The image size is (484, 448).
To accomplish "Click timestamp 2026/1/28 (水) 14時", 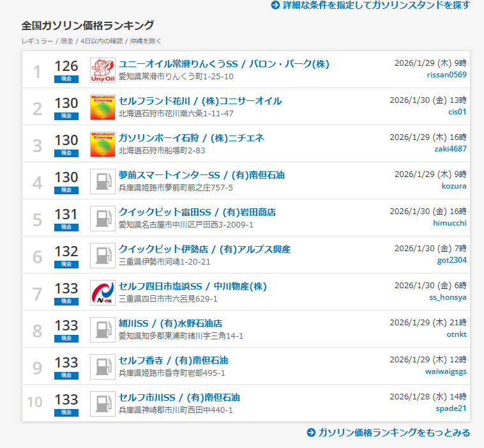I will coord(428,397).
